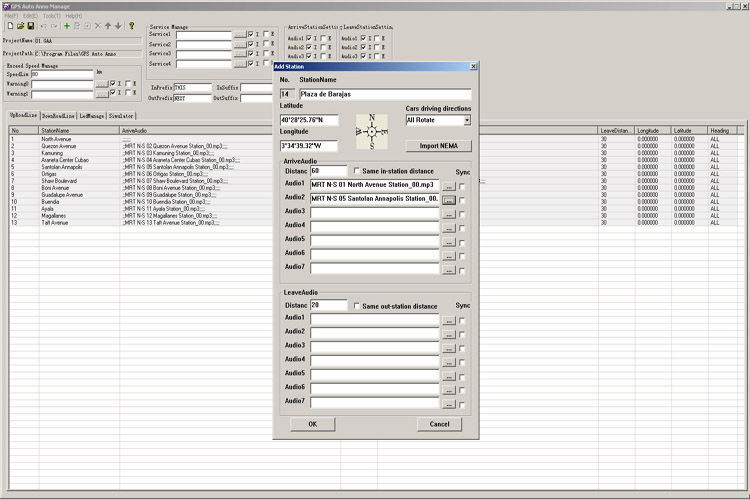Click the StationName field Plaza de Barajas

click(385, 94)
